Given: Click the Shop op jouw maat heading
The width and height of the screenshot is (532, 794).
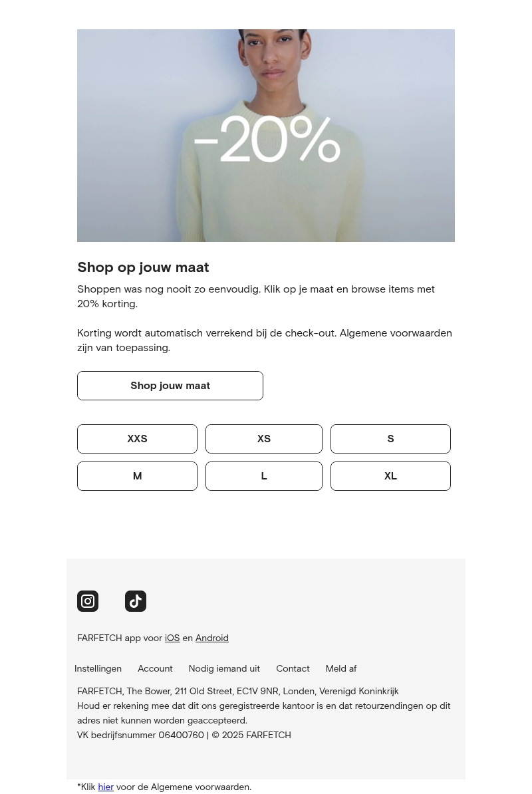Looking at the screenshot, I should tap(143, 267).
